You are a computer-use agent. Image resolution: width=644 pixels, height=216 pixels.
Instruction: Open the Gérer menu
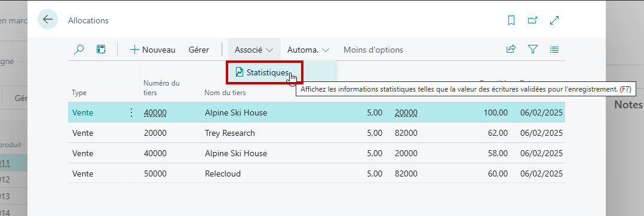tap(199, 50)
